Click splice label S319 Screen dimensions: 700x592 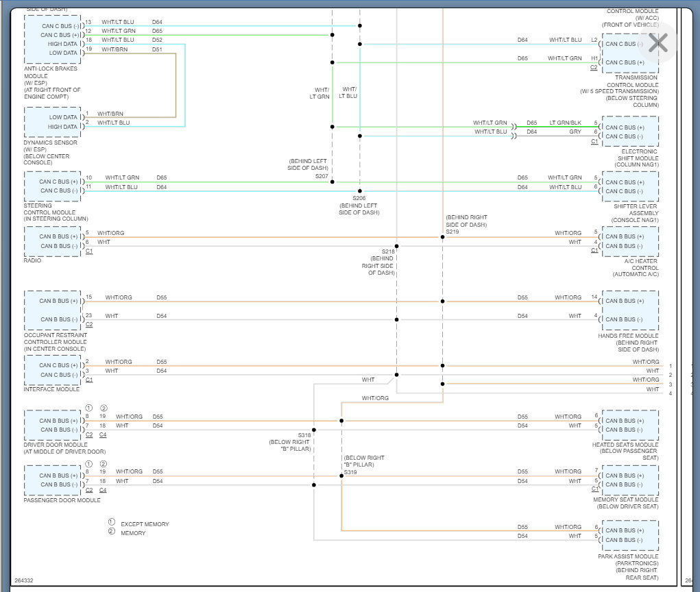point(350,472)
